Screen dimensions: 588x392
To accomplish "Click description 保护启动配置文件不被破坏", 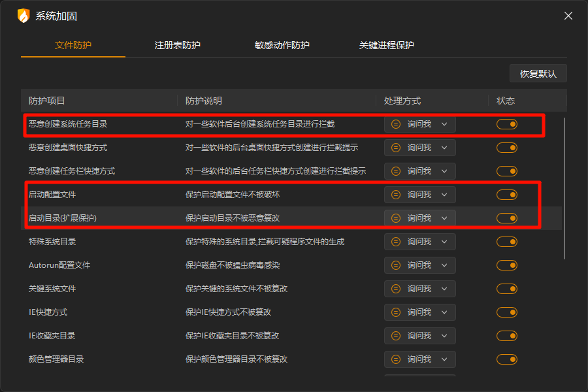I will (233, 195).
